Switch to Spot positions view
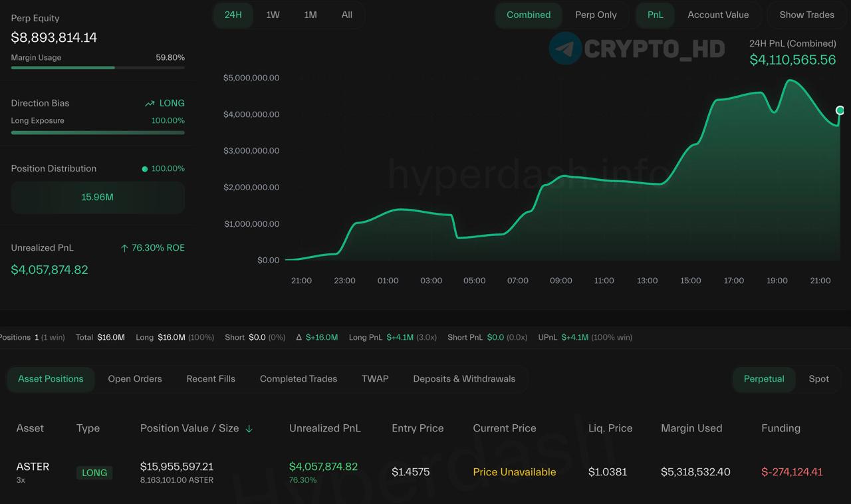This screenshot has width=851, height=504. [x=818, y=379]
